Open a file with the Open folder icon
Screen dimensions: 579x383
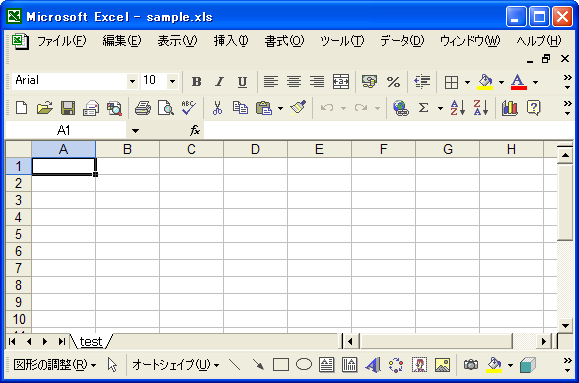45,108
